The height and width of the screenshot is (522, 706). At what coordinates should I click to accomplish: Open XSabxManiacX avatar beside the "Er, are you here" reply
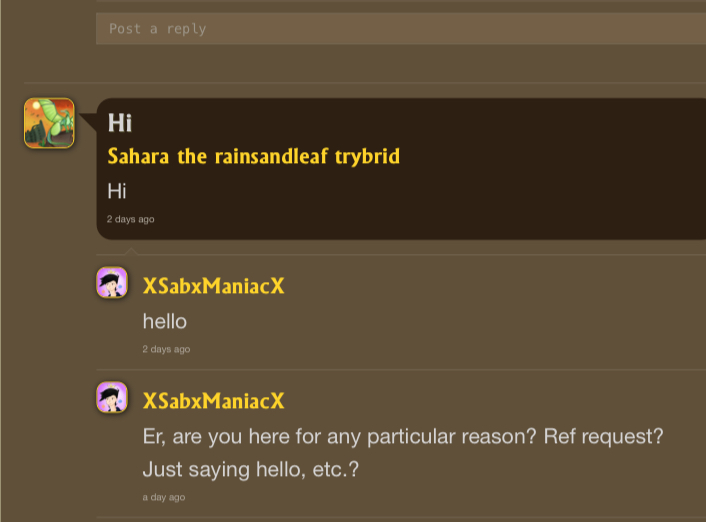(x=112, y=398)
